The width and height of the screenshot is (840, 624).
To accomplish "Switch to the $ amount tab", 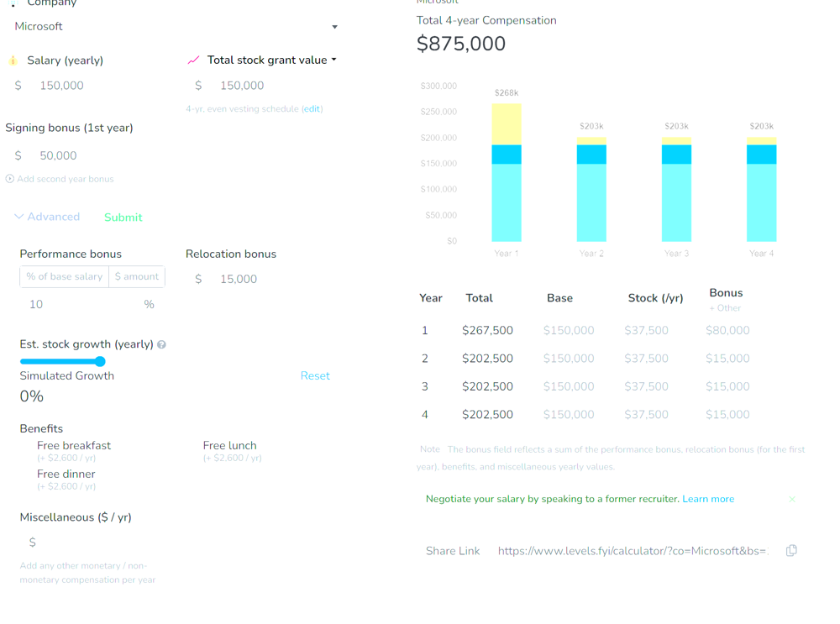I will pos(137,276).
